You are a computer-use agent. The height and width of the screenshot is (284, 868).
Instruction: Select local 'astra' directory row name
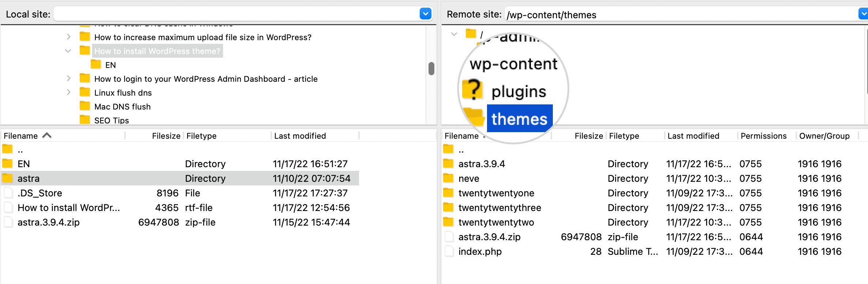point(29,179)
